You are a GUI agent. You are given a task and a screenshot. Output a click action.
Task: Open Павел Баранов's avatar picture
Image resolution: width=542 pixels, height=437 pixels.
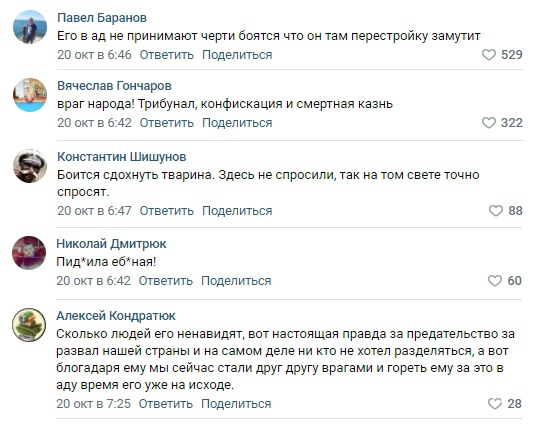[x=30, y=27]
